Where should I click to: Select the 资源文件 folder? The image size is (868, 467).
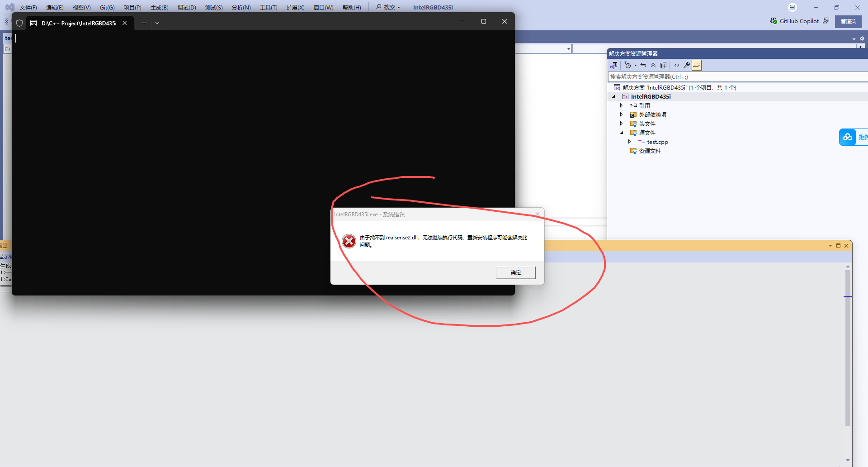click(650, 151)
